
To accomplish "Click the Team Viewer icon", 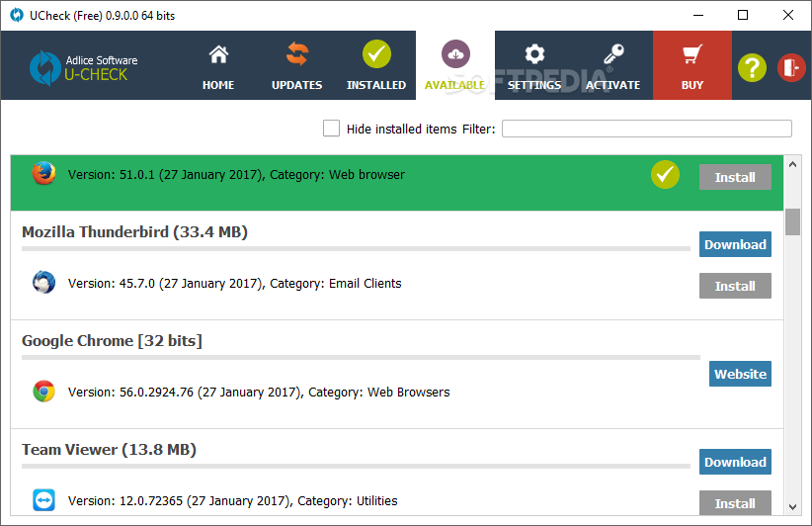I will (44, 500).
